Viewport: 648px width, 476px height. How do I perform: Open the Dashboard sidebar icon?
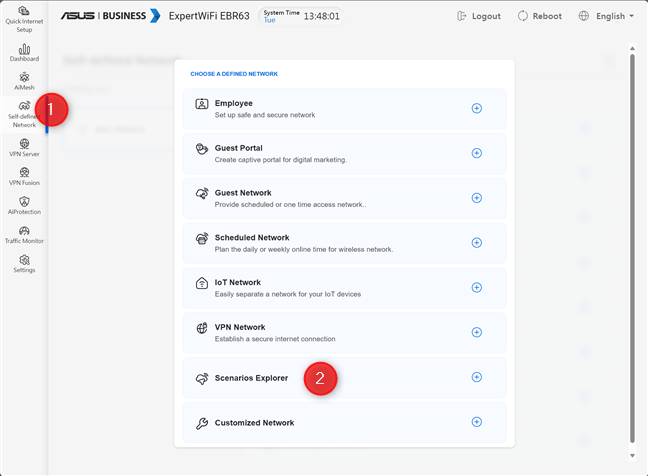click(24, 52)
